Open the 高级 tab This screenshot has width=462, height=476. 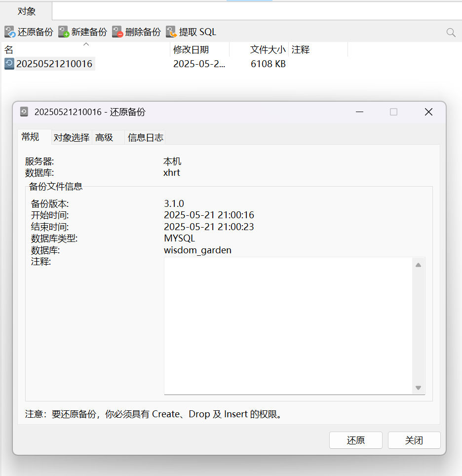click(104, 138)
